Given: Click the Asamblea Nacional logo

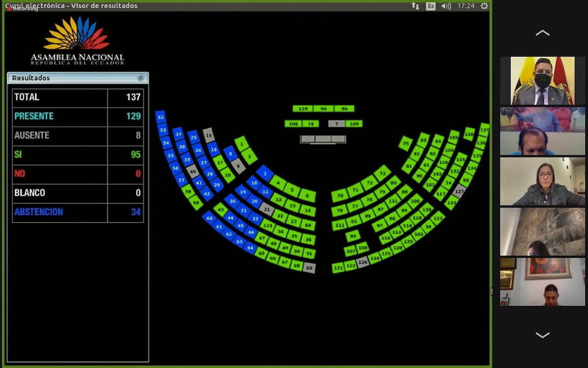Looking at the screenshot, I should point(77,41).
